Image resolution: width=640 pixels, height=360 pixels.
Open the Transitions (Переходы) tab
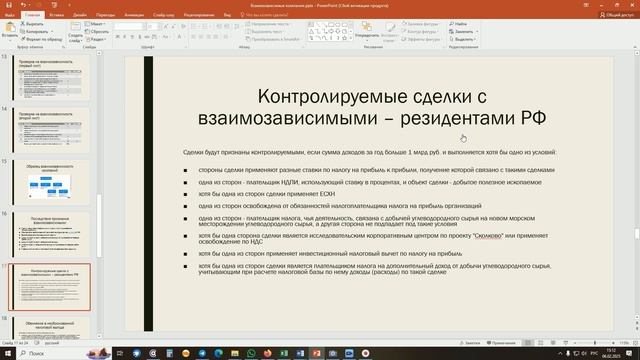pyautogui.click(x=105, y=15)
